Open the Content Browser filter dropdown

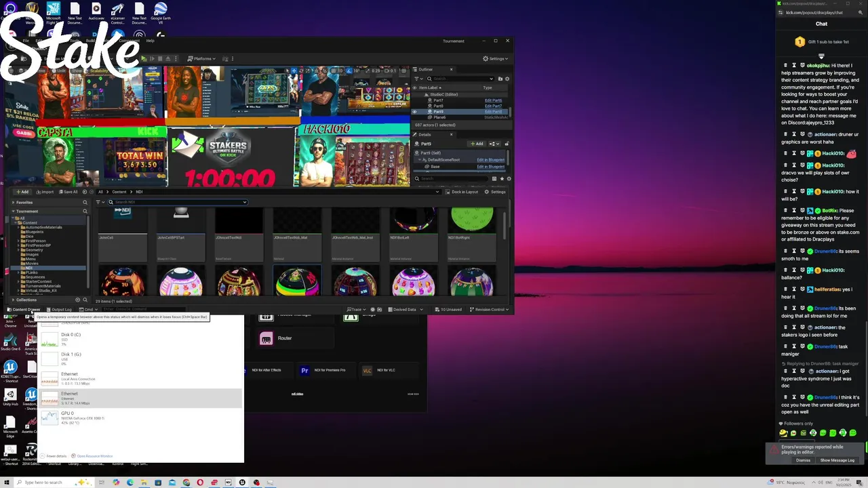(x=99, y=202)
